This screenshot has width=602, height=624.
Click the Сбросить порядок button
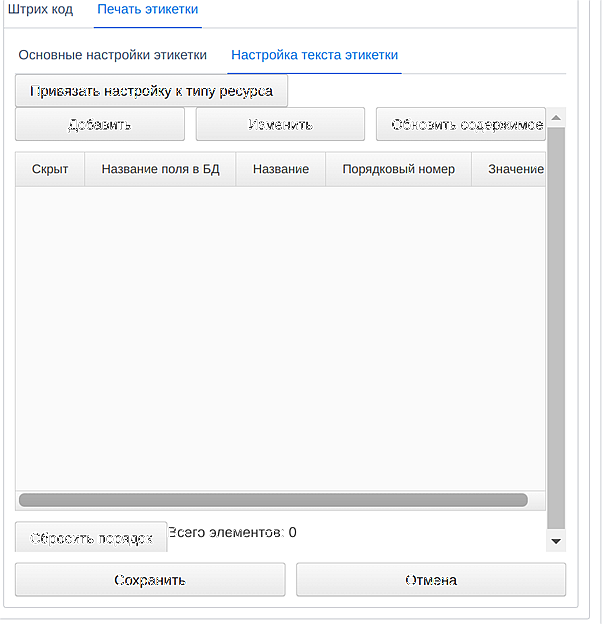[91, 537]
